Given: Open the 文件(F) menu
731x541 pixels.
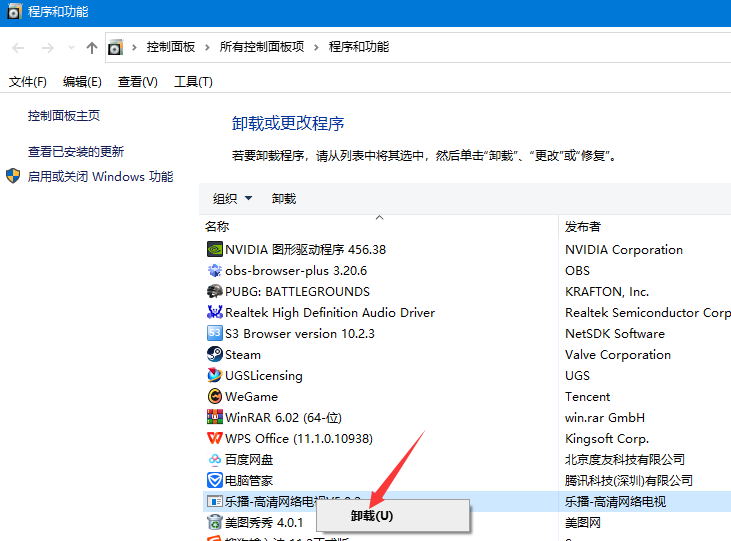Looking at the screenshot, I should [28, 82].
